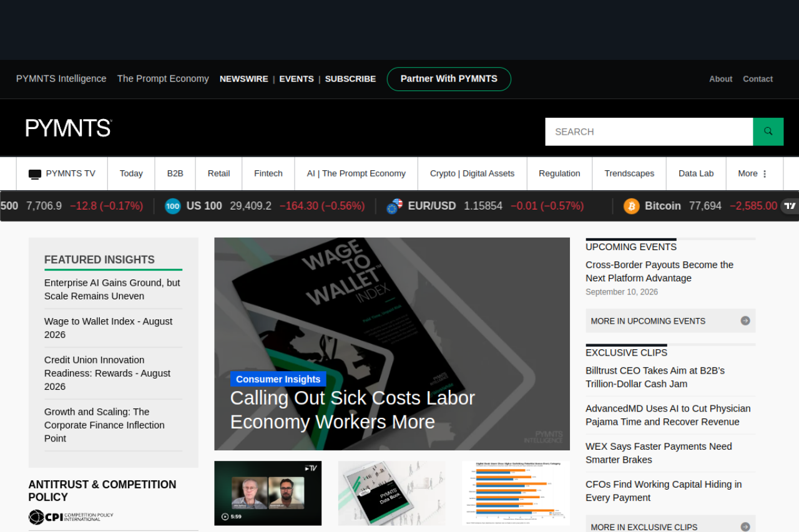Click the EUR/USD rate 1.15854
799x532 pixels.
[x=483, y=206]
